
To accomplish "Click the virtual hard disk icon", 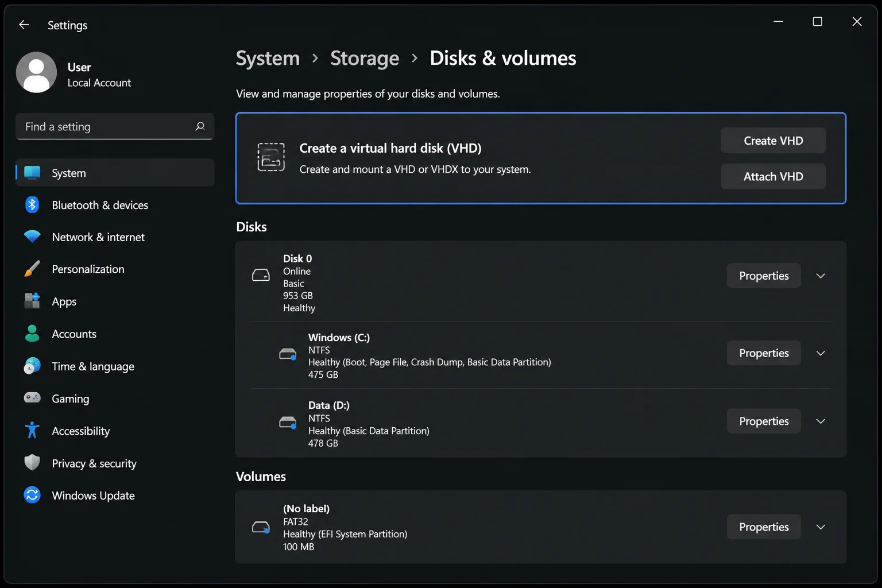I will [x=271, y=157].
